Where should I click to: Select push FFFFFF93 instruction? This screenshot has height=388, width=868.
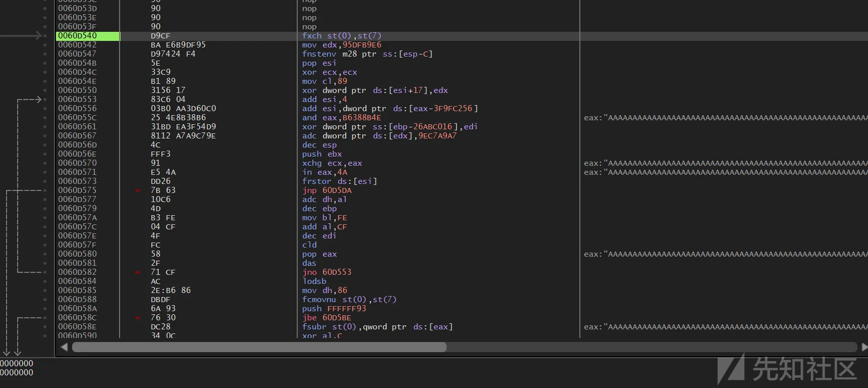pos(334,309)
